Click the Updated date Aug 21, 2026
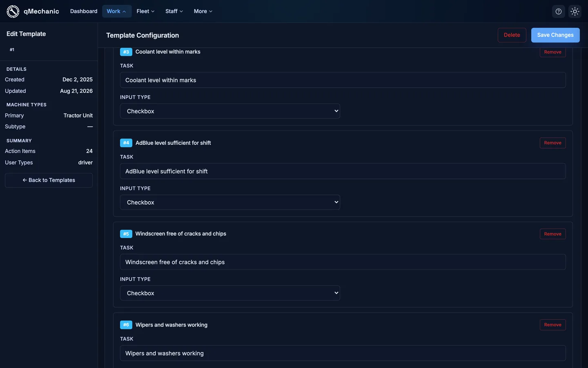The width and height of the screenshot is (588, 368). (76, 91)
